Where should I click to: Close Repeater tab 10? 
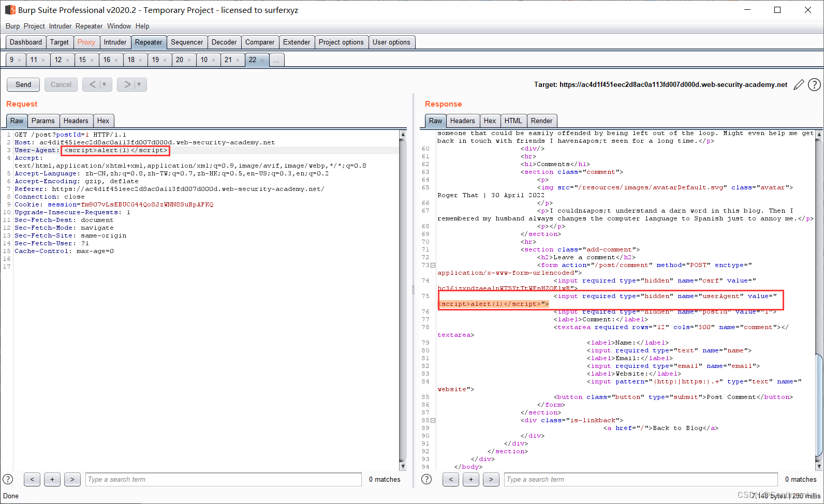coord(213,61)
